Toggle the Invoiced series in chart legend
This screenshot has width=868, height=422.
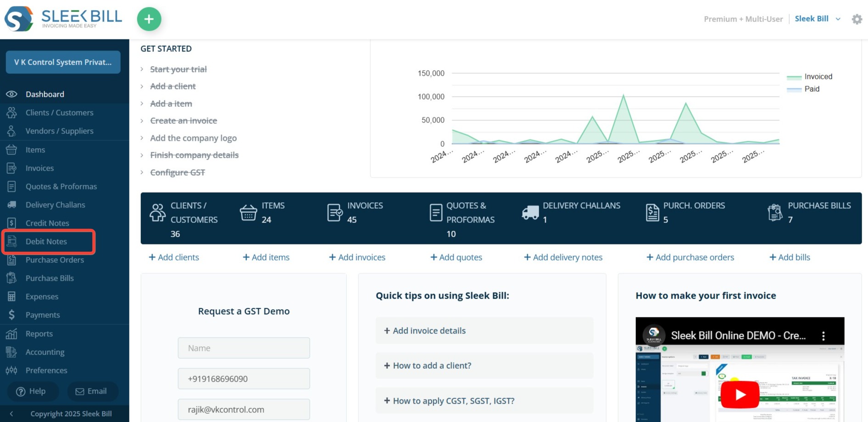(x=810, y=77)
